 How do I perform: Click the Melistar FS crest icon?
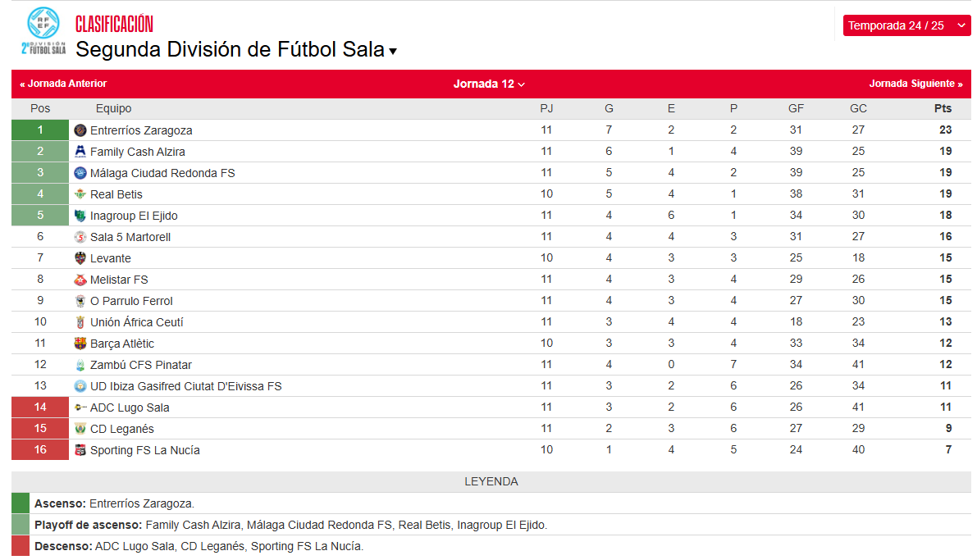(80, 280)
